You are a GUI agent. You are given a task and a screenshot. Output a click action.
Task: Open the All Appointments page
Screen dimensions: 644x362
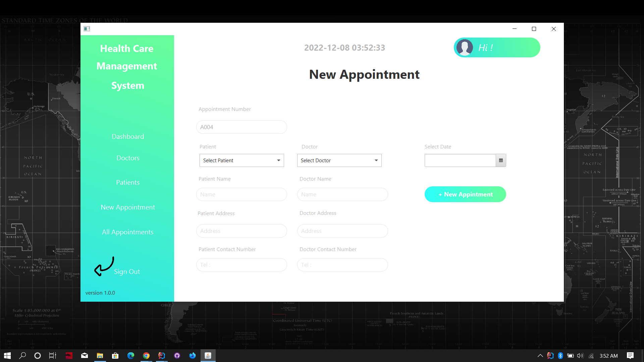click(127, 232)
